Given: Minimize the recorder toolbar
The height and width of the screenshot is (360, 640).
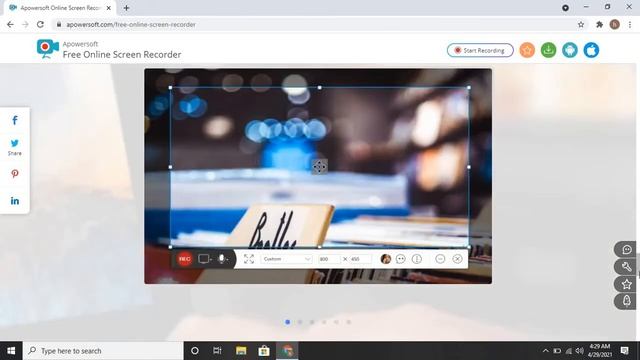Looking at the screenshot, I should point(440,259).
